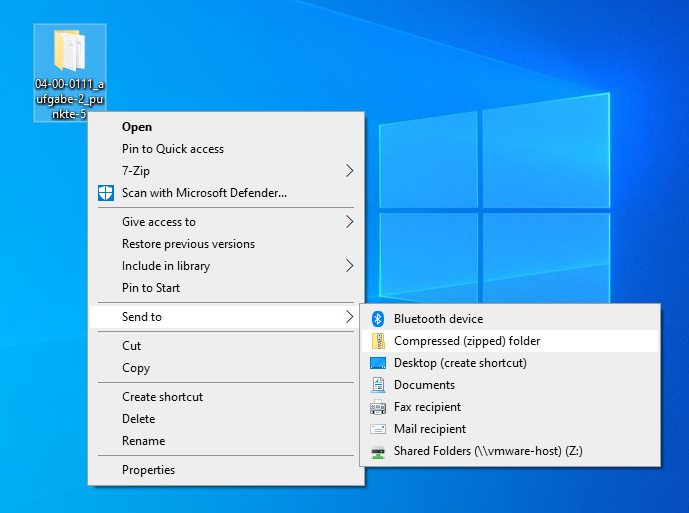Click the Fax recipient printer icon

tap(378, 407)
